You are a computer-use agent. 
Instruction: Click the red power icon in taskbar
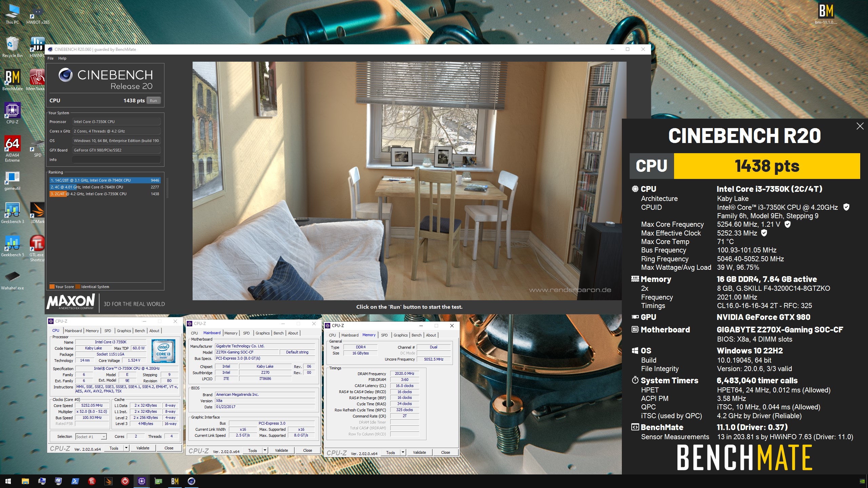tap(125, 481)
